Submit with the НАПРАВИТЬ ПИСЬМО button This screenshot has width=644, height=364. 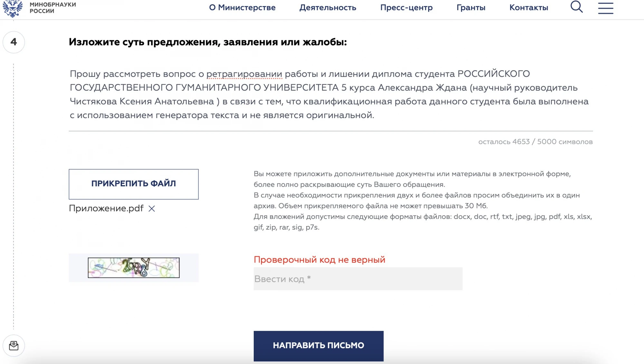(x=318, y=346)
